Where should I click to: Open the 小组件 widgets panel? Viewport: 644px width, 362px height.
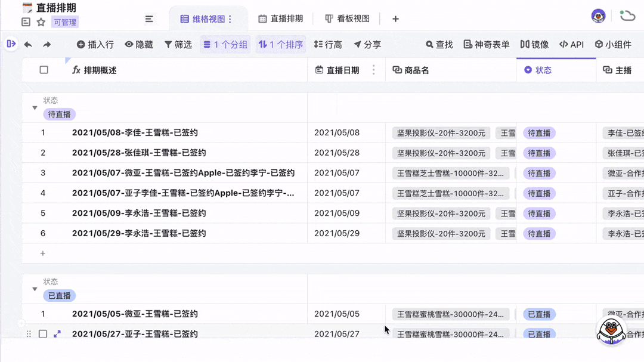614,44
